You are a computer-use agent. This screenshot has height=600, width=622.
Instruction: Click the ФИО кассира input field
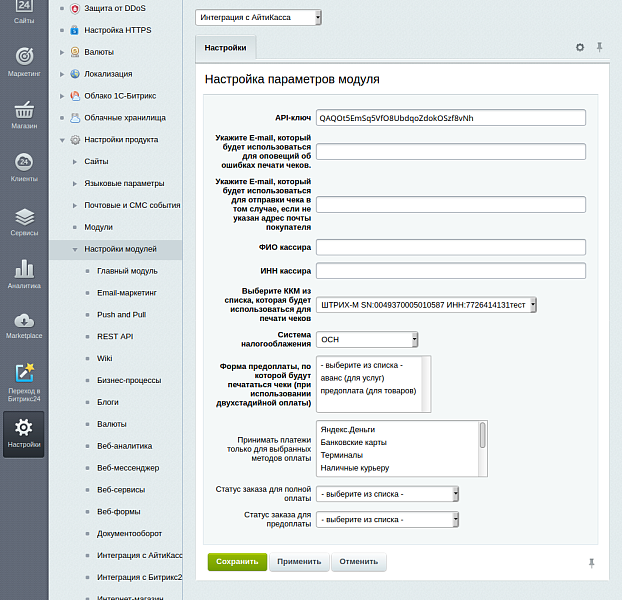point(450,247)
